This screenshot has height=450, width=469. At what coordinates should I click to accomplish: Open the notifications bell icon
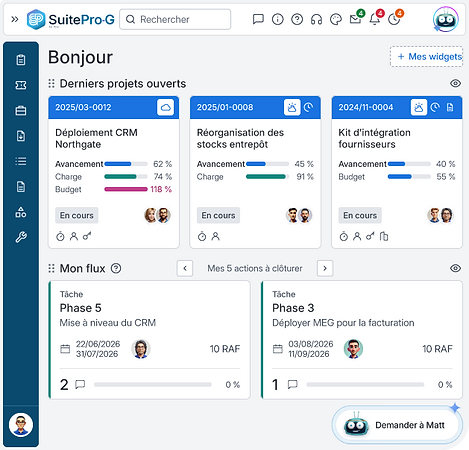(375, 19)
